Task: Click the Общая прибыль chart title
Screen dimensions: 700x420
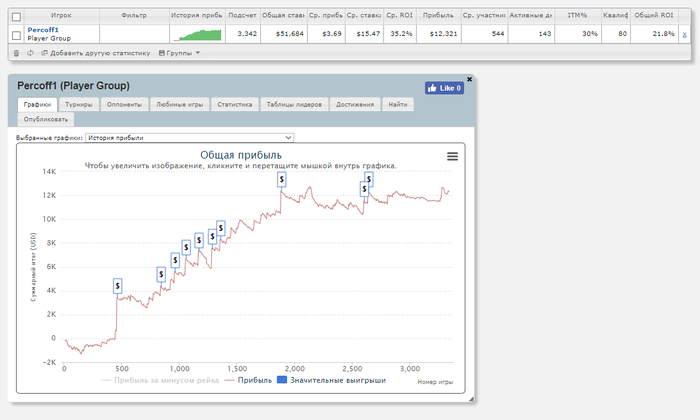Action: (241, 155)
